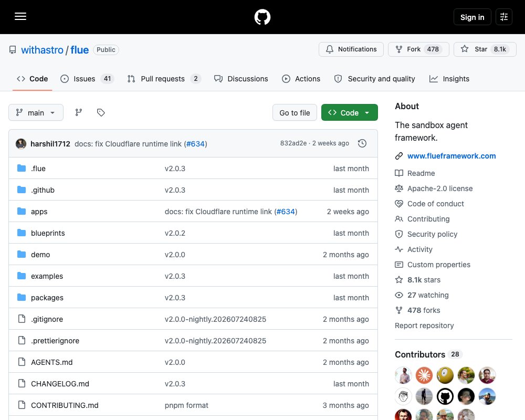Open the .github folder
The width and height of the screenshot is (525, 420).
click(x=43, y=190)
